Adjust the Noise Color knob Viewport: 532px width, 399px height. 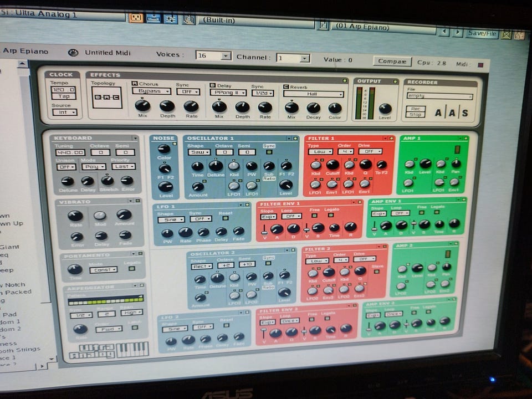click(x=164, y=149)
